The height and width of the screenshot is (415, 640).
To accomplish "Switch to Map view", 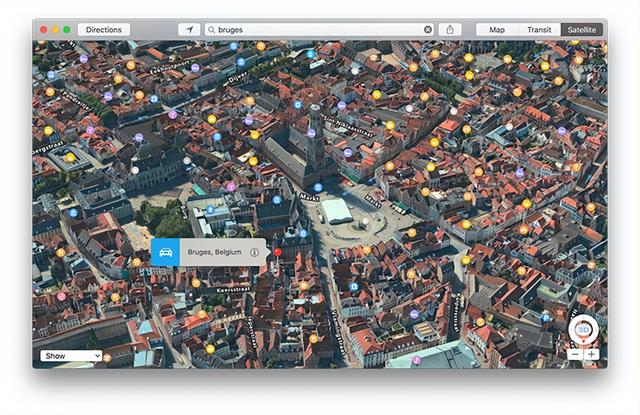I will (497, 30).
